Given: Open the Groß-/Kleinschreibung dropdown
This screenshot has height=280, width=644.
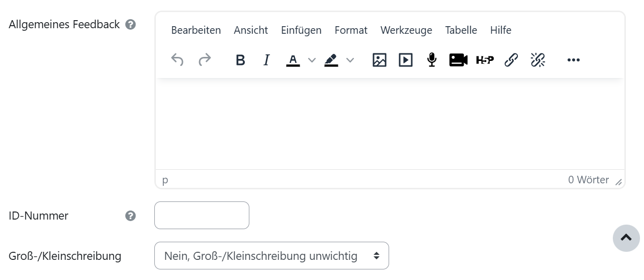Looking at the screenshot, I should tap(271, 256).
